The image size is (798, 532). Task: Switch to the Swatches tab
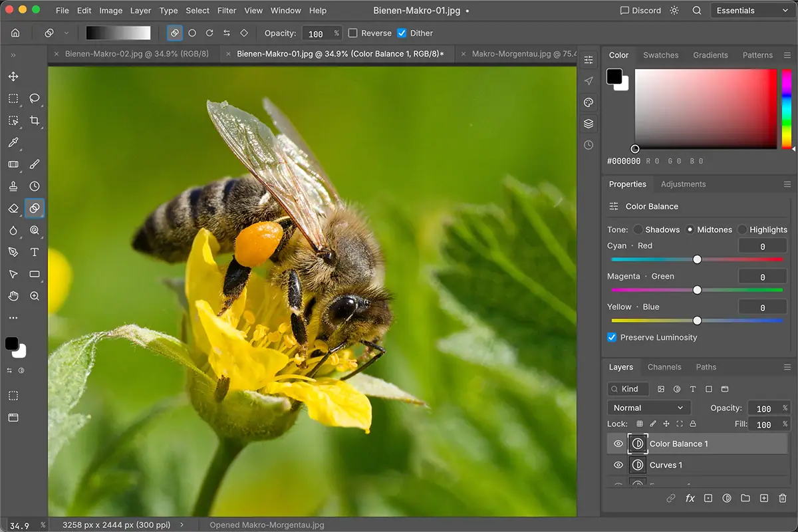(x=660, y=55)
